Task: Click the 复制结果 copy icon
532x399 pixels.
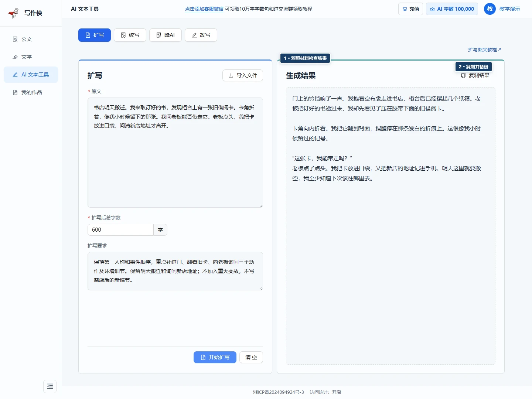Action: 463,75
